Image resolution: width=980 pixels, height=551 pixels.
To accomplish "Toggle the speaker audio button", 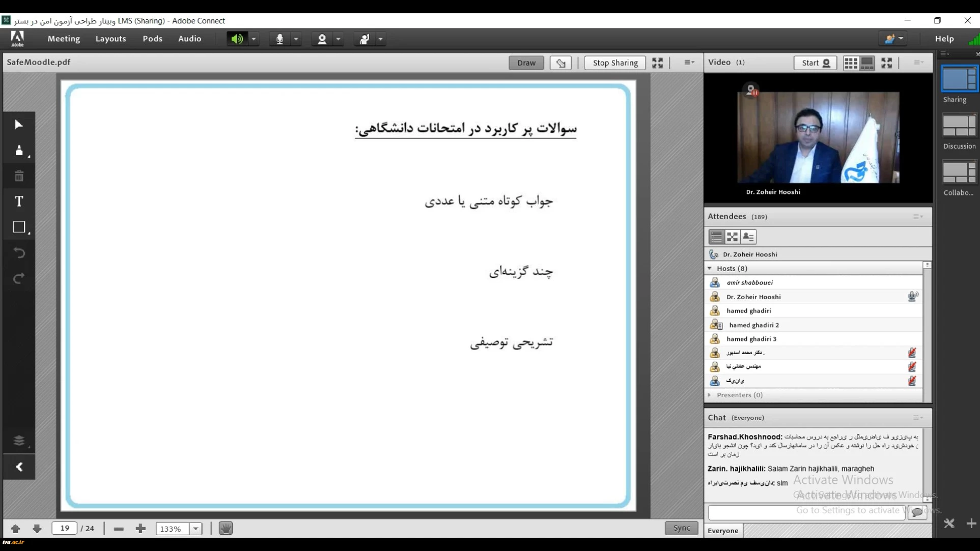I will coord(237,39).
